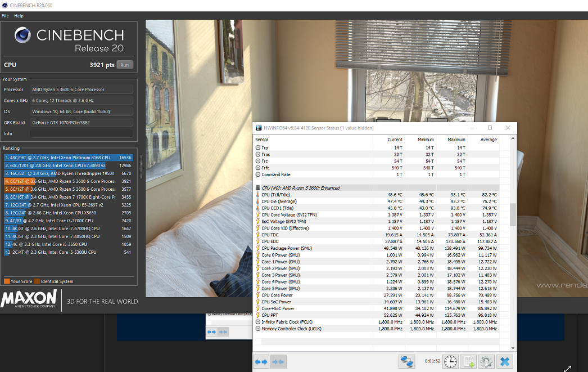Click the Cinebench logo in the title bar

(x=5, y=5)
